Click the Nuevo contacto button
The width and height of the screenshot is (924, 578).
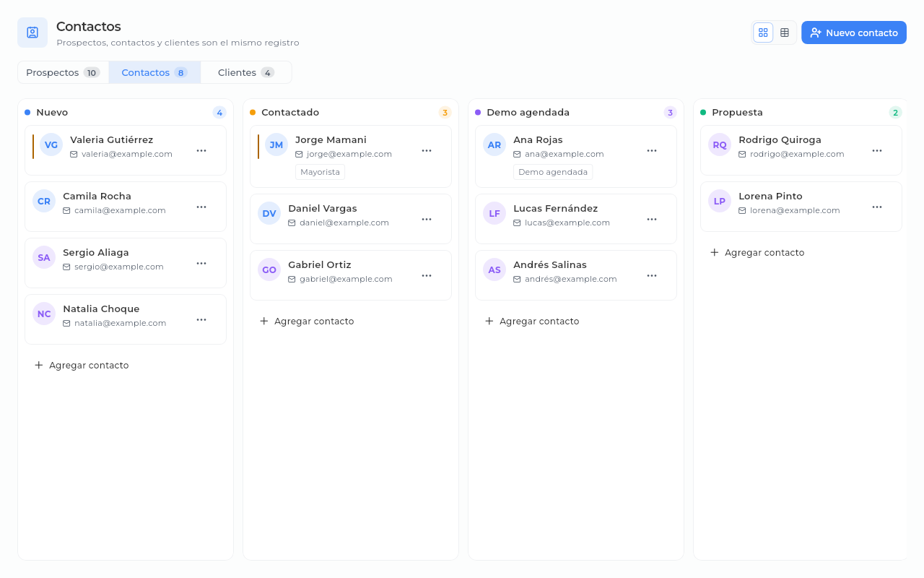click(854, 33)
